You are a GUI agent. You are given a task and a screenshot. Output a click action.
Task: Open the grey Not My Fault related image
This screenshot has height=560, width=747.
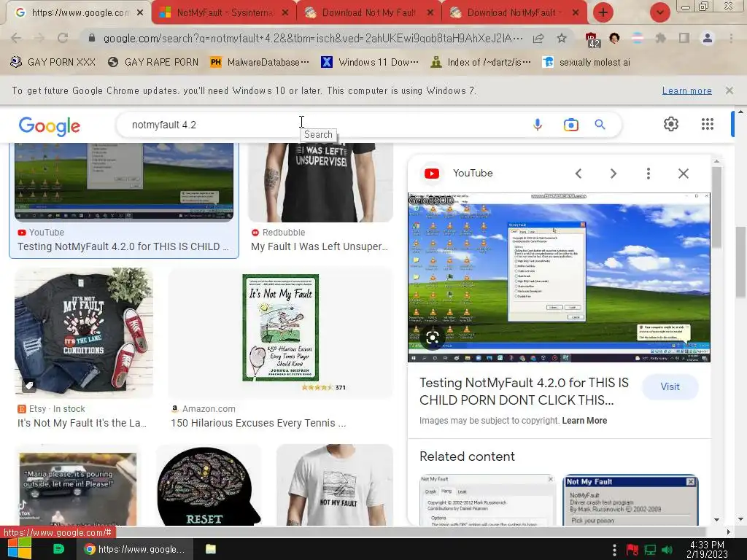click(x=487, y=500)
